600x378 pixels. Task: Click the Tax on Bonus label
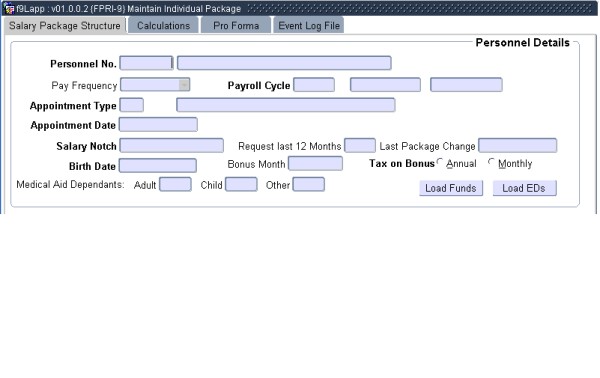[402, 164]
